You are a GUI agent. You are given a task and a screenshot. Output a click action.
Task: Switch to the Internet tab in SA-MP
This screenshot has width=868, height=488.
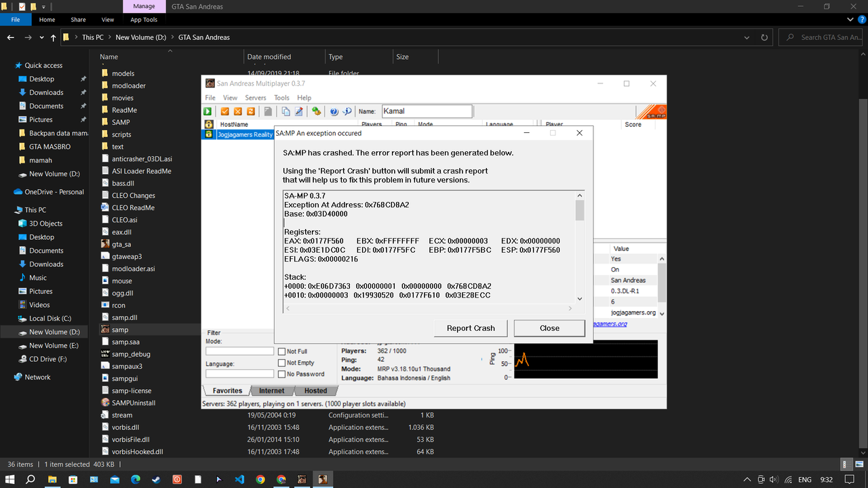271,390
